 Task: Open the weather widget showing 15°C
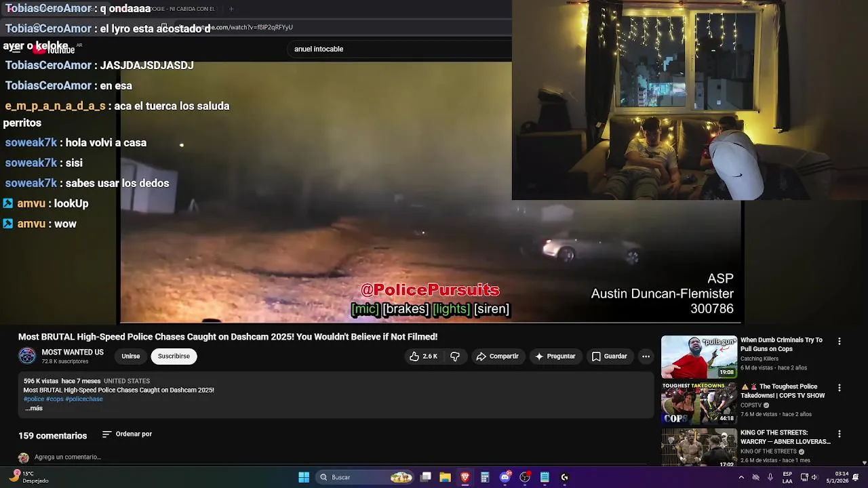pyautogui.click(x=29, y=477)
